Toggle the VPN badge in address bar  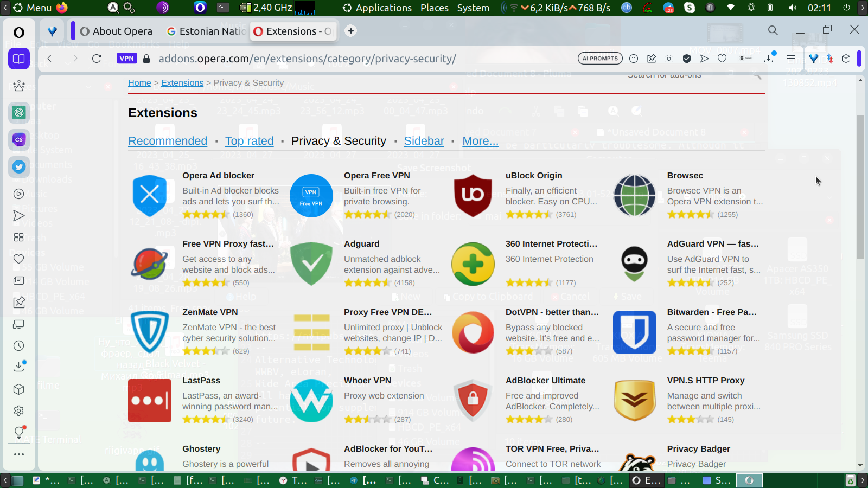click(x=126, y=59)
